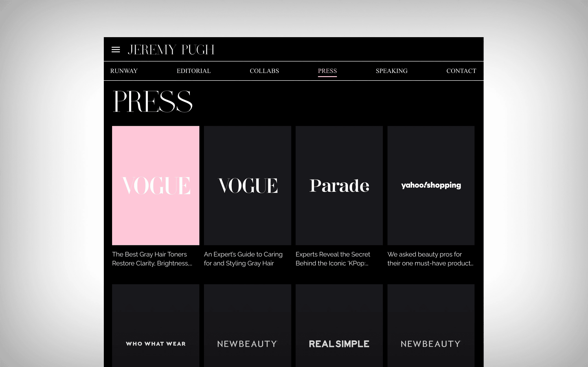Navigate to Collabs section

click(264, 71)
